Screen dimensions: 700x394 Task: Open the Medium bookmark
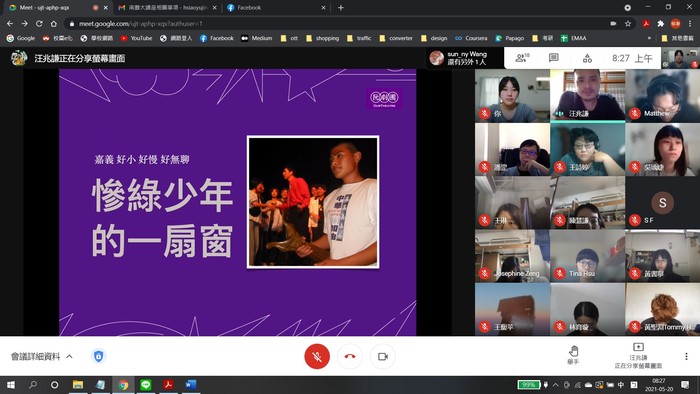[x=257, y=38]
